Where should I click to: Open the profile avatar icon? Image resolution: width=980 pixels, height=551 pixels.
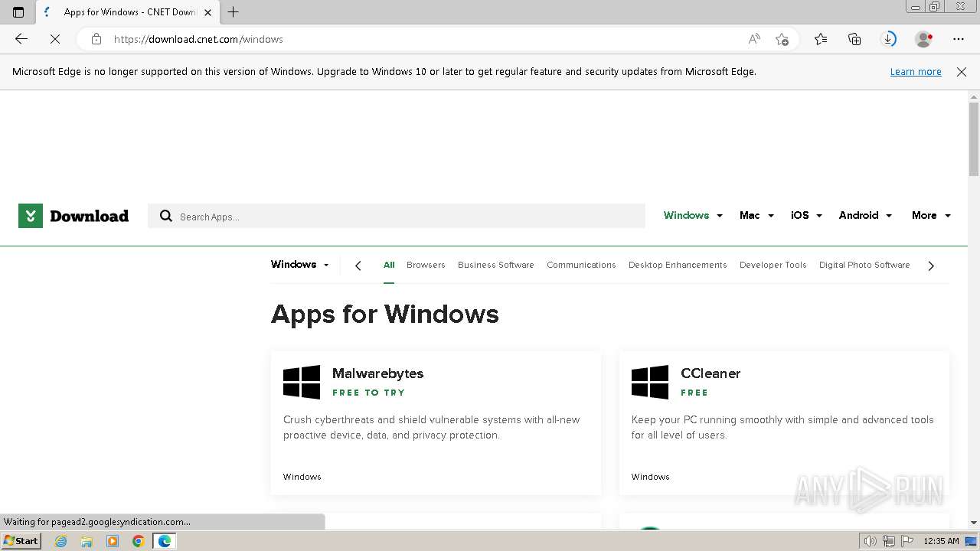point(924,39)
